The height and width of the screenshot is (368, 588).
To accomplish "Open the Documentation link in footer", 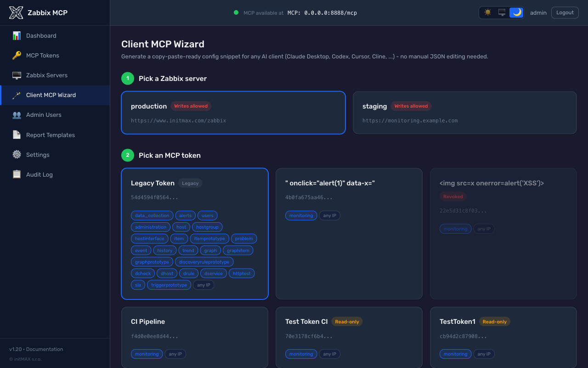I will pyautogui.click(x=45, y=349).
